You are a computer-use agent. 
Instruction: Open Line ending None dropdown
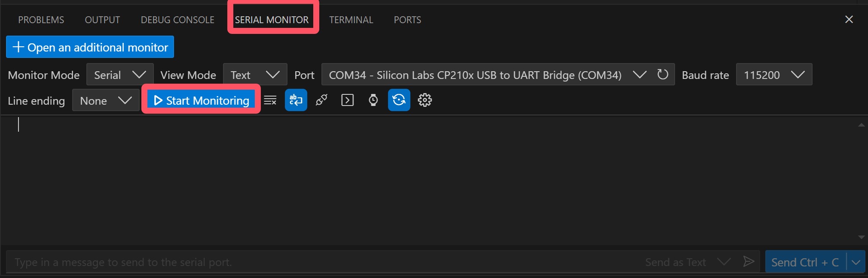coord(106,100)
